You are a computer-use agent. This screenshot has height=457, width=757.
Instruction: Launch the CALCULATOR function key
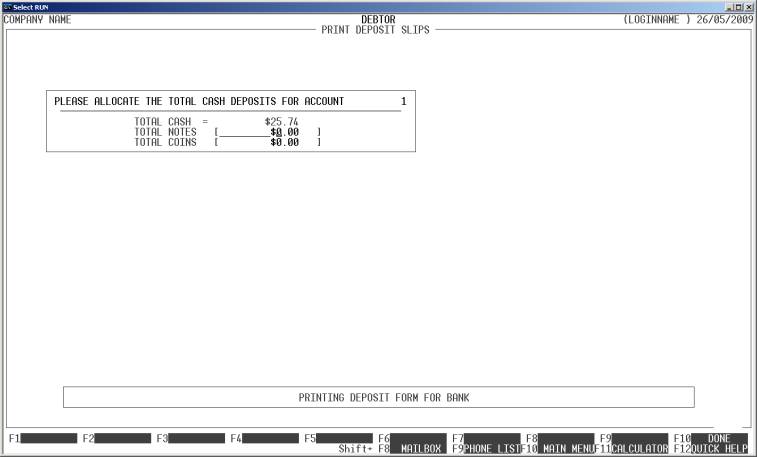pyautogui.click(x=640, y=449)
